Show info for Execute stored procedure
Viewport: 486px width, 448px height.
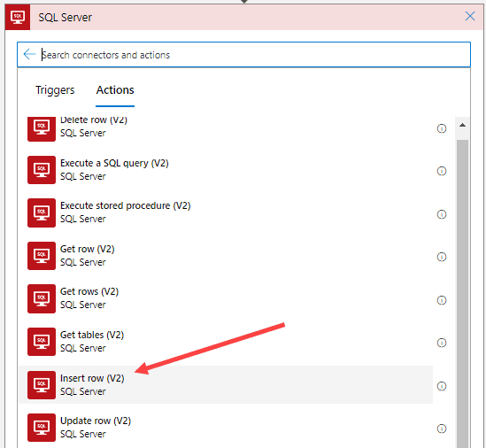(442, 214)
